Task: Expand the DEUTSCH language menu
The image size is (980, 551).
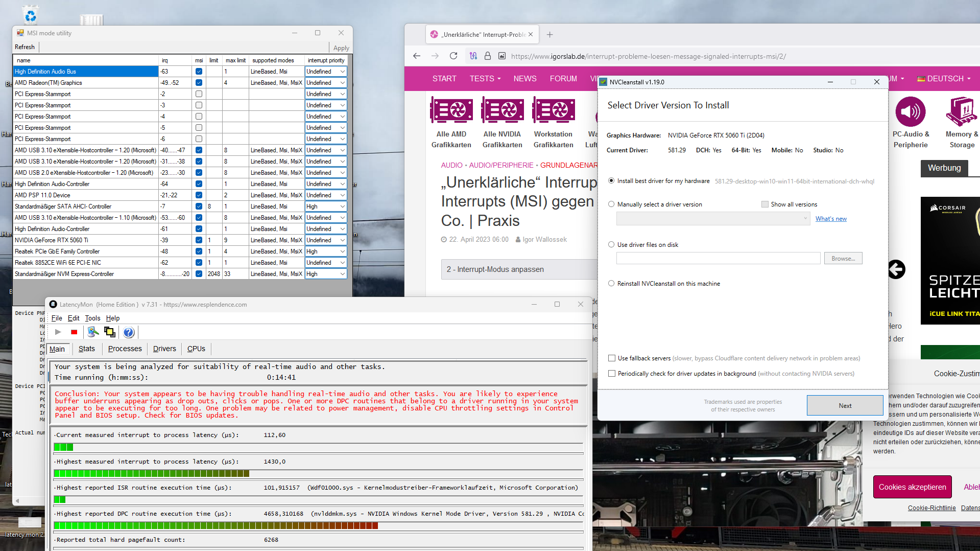Action: tap(944, 79)
